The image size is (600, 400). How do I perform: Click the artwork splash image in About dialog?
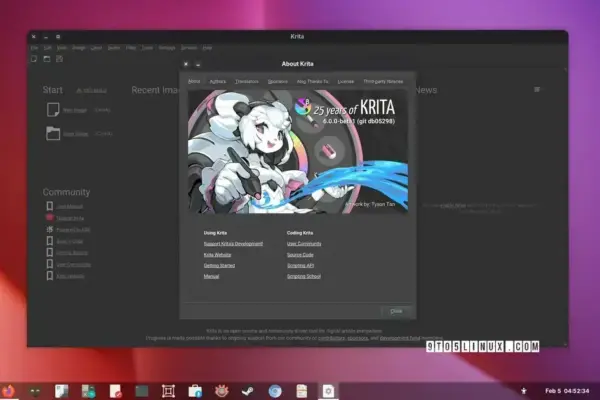[298, 152]
